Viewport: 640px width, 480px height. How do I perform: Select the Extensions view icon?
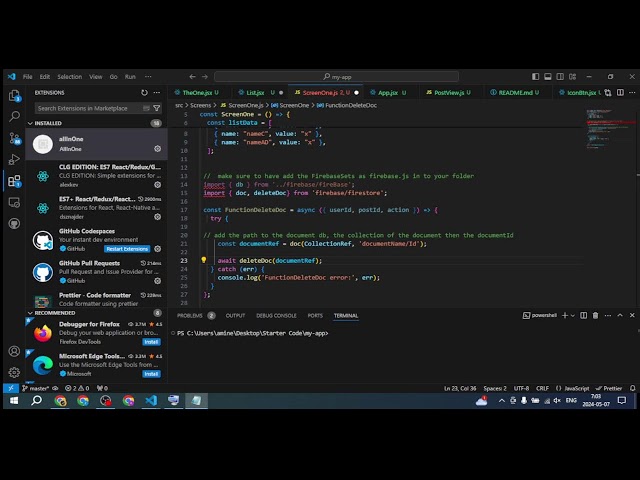pyautogui.click(x=14, y=181)
